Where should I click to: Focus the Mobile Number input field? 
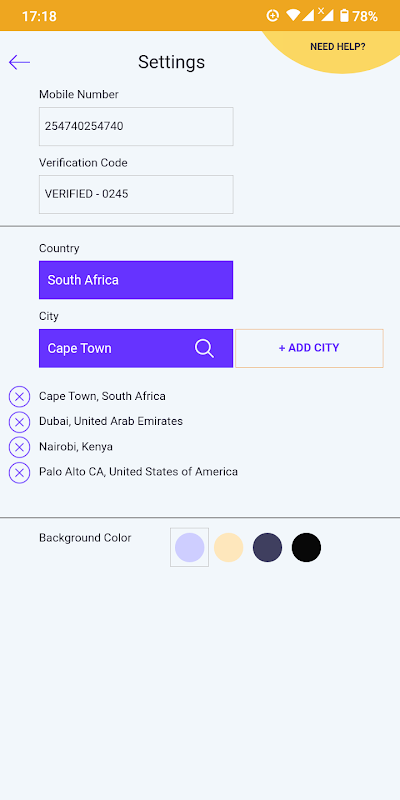136,127
